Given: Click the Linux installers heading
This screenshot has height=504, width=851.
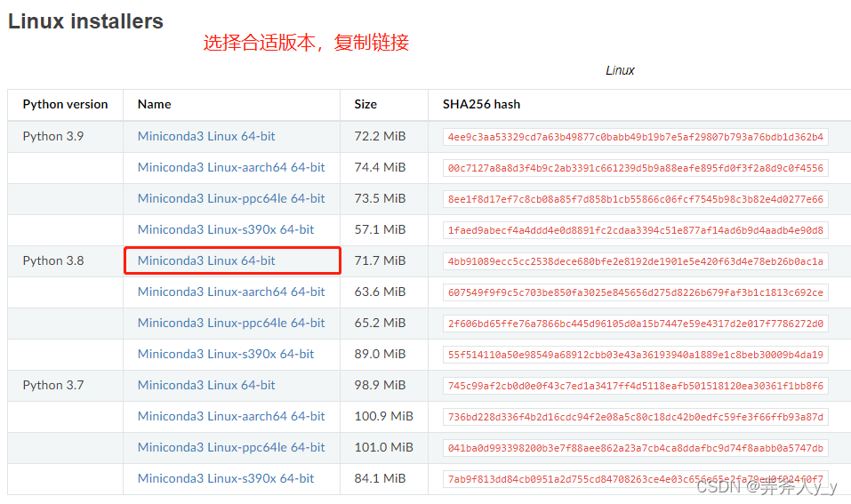Looking at the screenshot, I should (85, 21).
